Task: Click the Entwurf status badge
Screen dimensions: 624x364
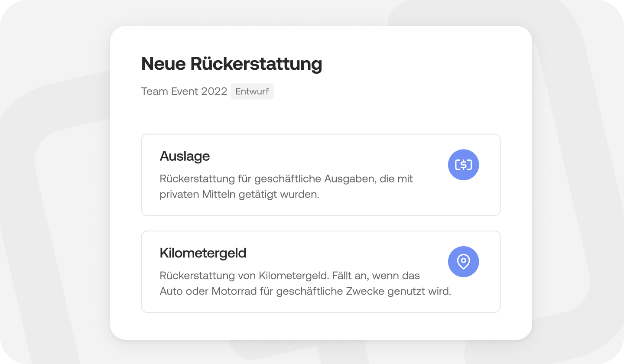Action: pyautogui.click(x=252, y=91)
